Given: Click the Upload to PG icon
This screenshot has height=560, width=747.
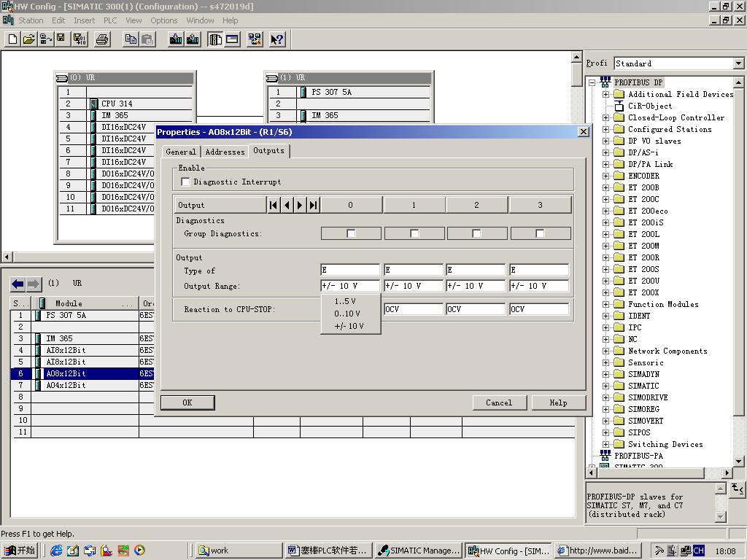Looking at the screenshot, I should click(193, 39).
